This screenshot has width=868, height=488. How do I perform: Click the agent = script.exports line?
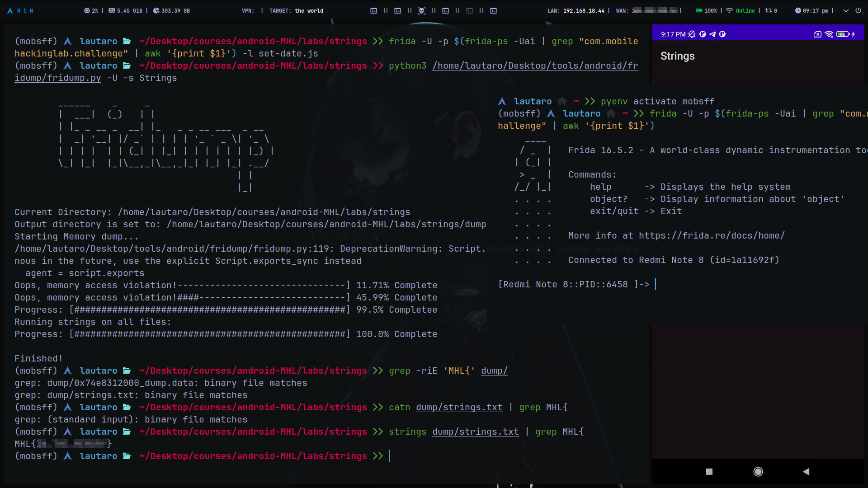85,273
